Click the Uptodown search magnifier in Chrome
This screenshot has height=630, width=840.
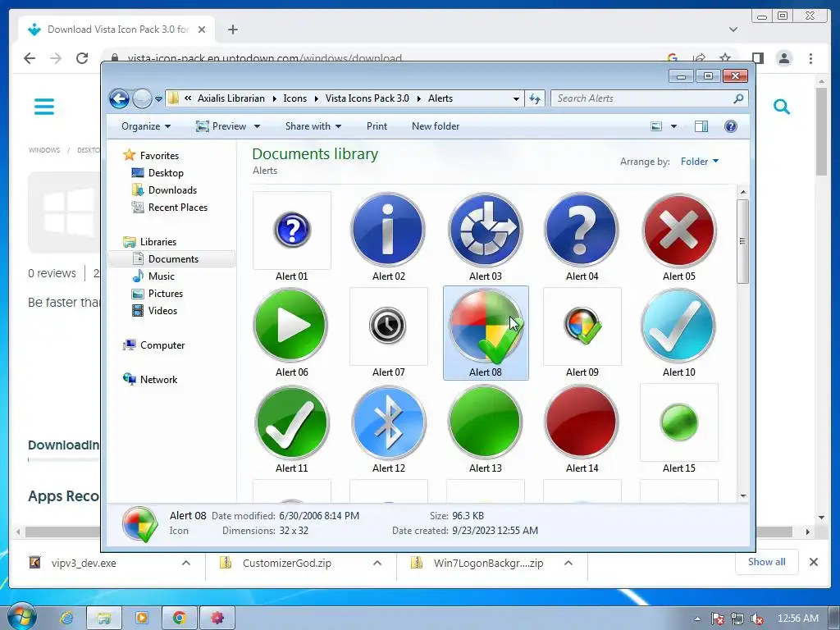click(782, 107)
